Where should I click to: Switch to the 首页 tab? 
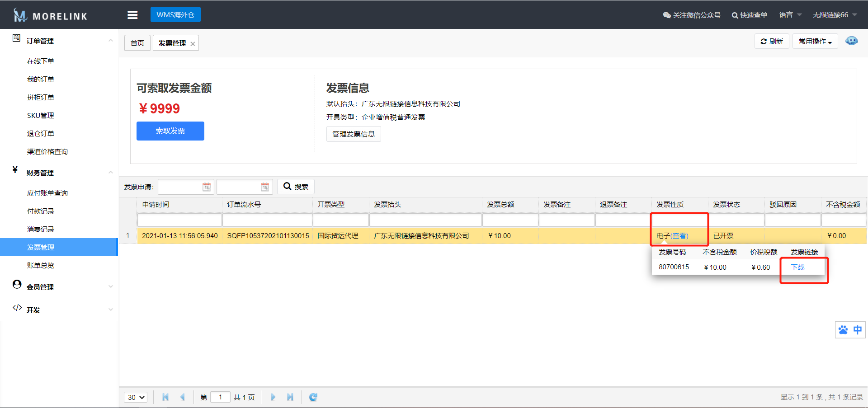tap(137, 43)
